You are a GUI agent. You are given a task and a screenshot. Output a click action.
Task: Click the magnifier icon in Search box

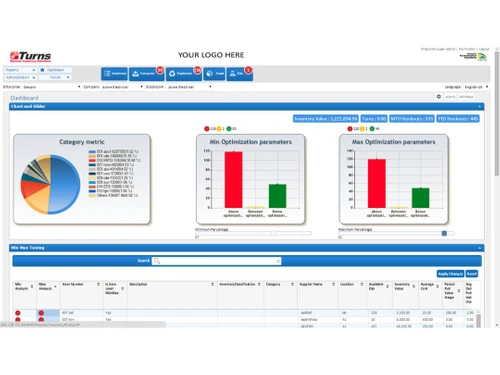(x=157, y=261)
